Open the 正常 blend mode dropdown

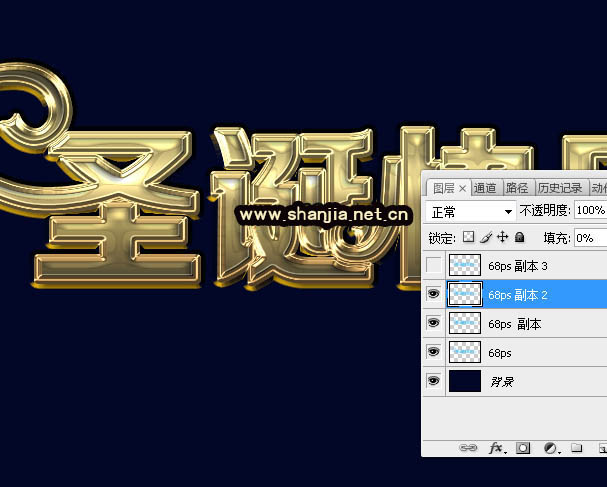(471, 211)
